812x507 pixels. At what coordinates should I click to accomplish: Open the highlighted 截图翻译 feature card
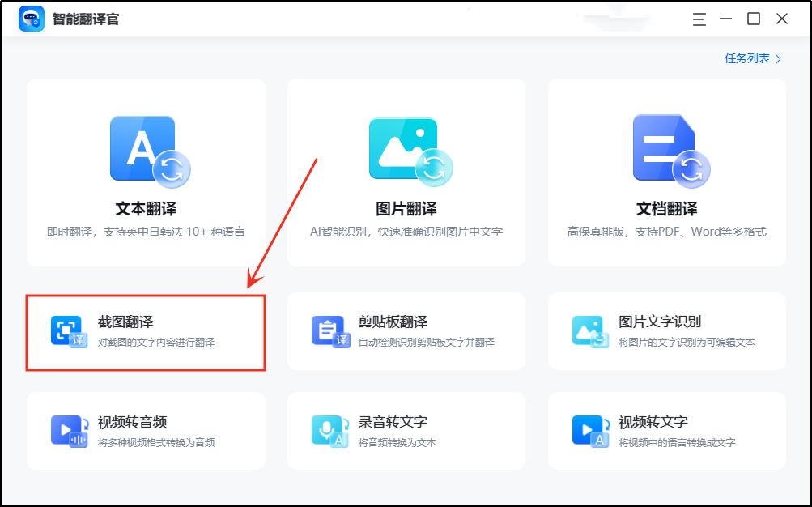pos(146,330)
